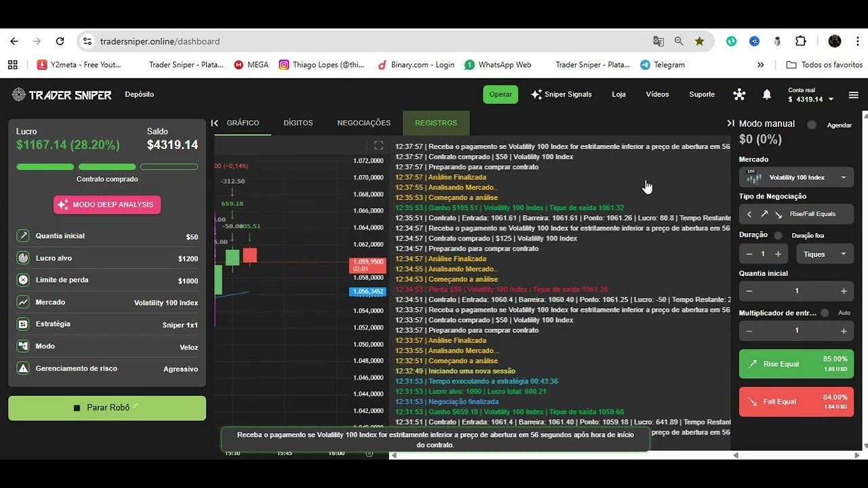Click the Rise Equal trade button
Viewport: 868px width, 488px height.
point(796,364)
